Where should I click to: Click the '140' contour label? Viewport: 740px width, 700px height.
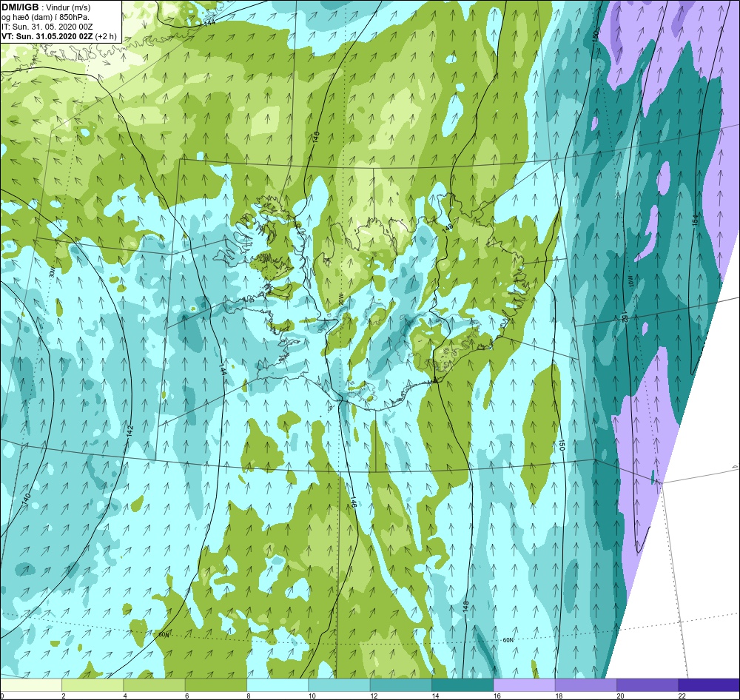click(x=26, y=499)
